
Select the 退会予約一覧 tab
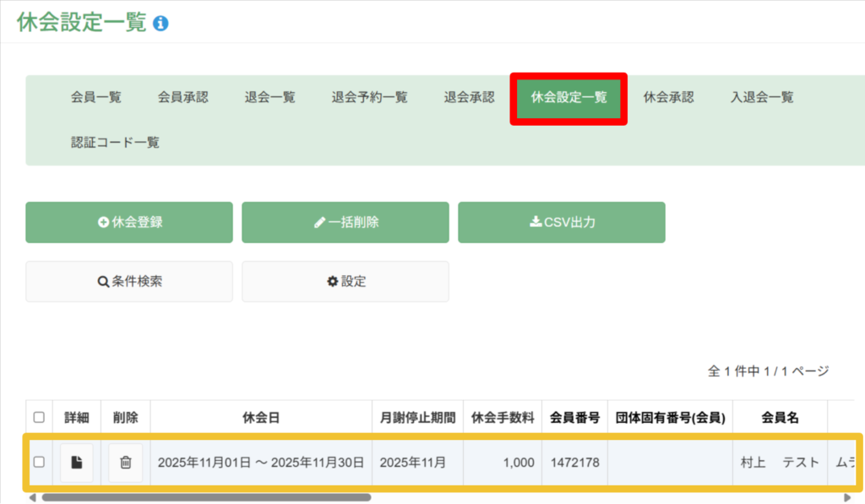[370, 97]
